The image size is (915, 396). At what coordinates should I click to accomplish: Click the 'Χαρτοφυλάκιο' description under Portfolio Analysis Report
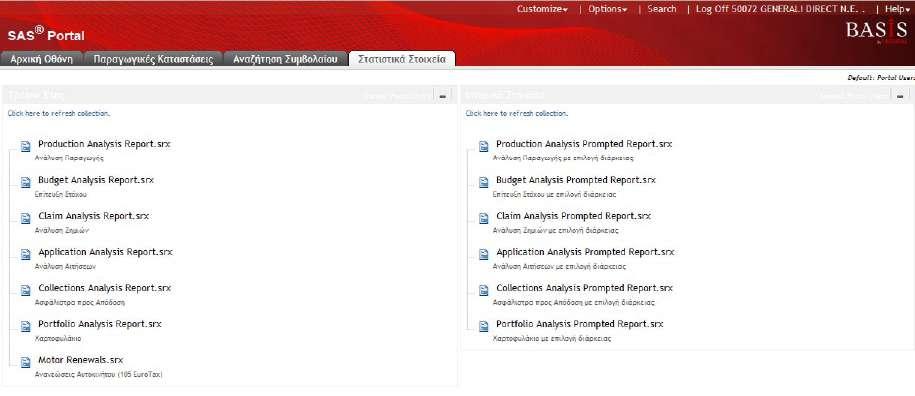click(x=58, y=338)
